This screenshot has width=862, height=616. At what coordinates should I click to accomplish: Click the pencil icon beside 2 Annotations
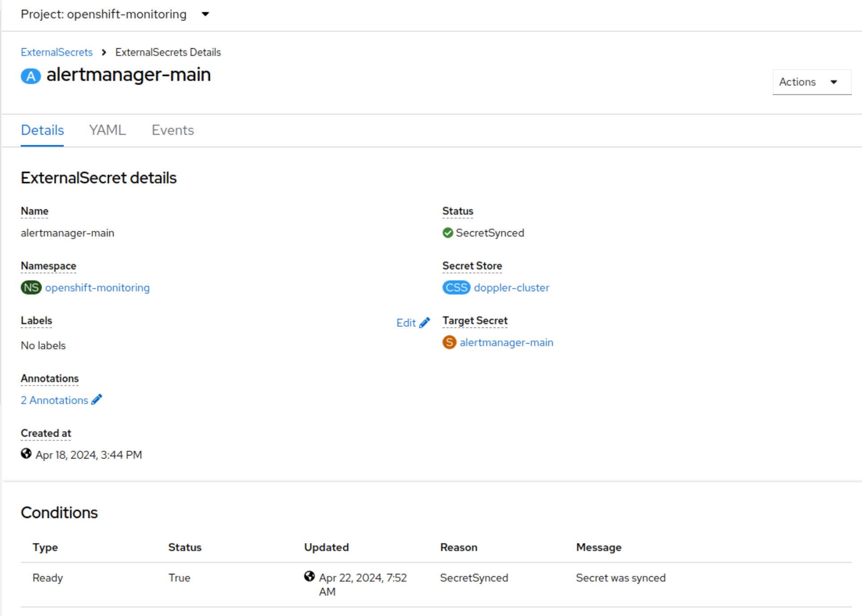97,399
